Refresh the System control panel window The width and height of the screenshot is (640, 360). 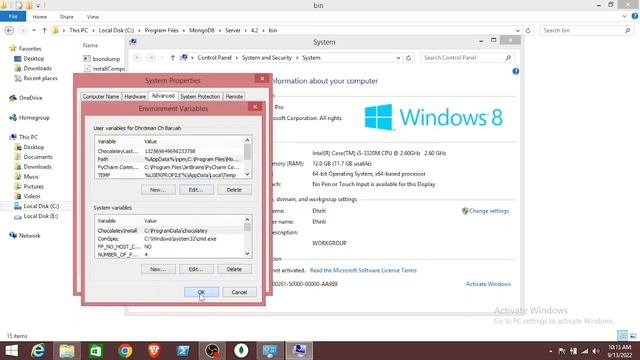(408, 58)
